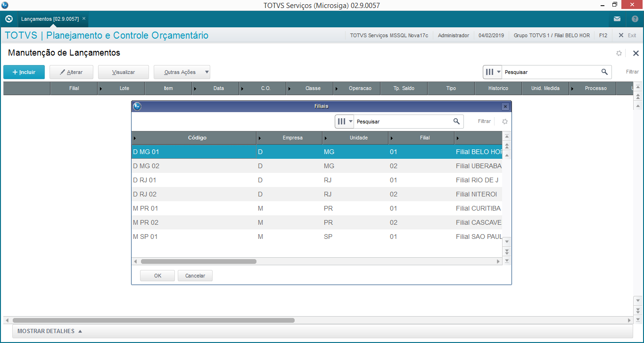This screenshot has height=343, width=644.
Task: Switch to the Lançamentos [02.9.0057] tab
Action: pyautogui.click(x=50, y=19)
